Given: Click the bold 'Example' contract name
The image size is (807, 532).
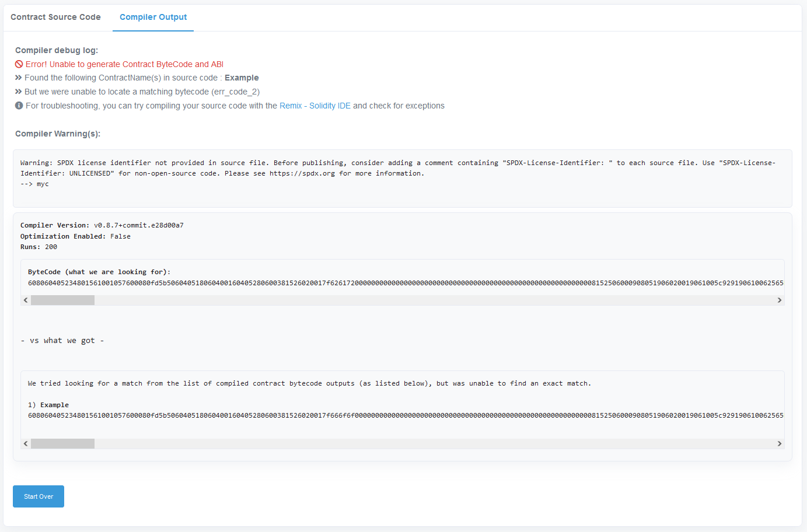Looking at the screenshot, I should (x=242, y=78).
